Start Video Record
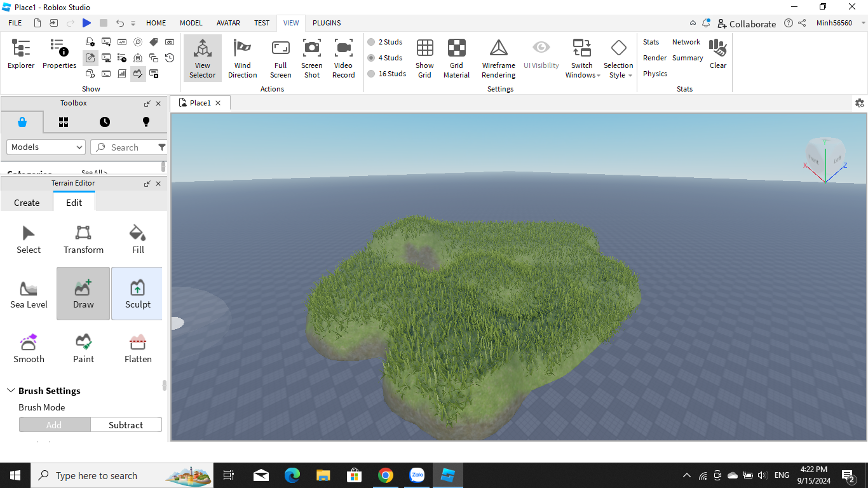The height and width of the screenshot is (488, 868). tap(343, 58)
